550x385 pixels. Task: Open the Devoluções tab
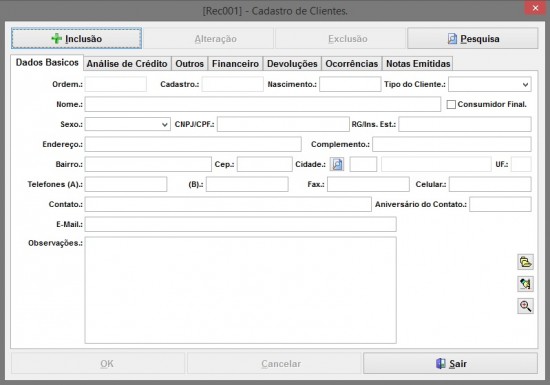(x=292, y=63)
